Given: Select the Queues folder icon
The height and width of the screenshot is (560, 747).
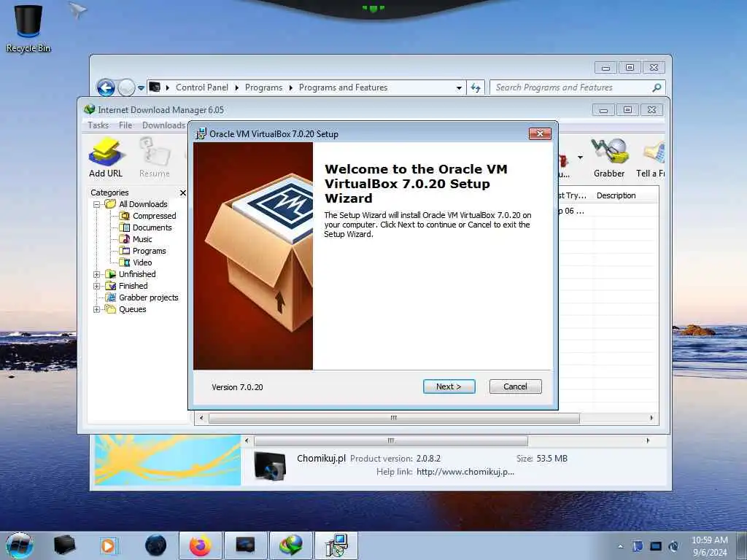Looking at the screenshot, I should click(x=111, y=309).
